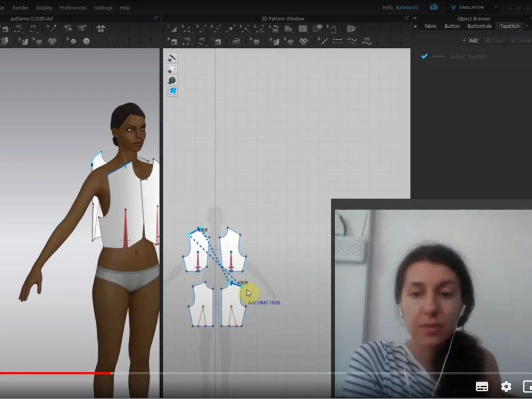The width and height of the screenshot is (532, 399).
Task: Open the SIMULATION mode dropdown
Action: click(x=496, y=7)
